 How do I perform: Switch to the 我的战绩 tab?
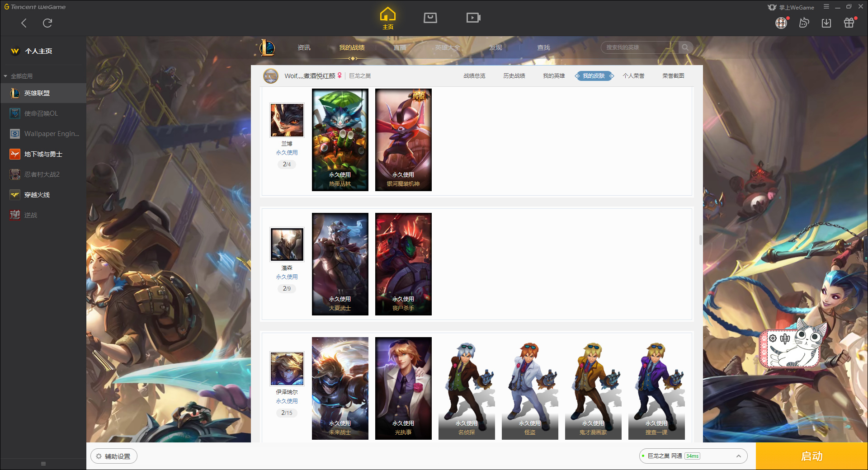pyautogui.click(x=352, y=47)
